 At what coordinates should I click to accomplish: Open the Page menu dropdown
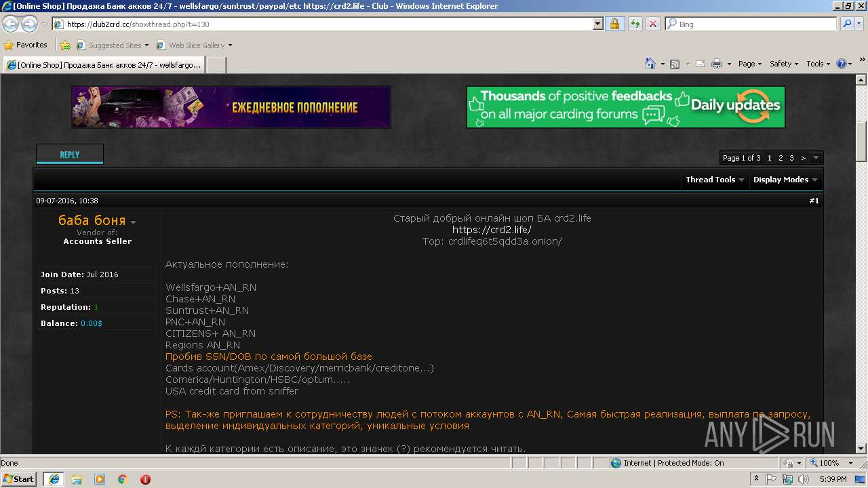coord(750,64)
